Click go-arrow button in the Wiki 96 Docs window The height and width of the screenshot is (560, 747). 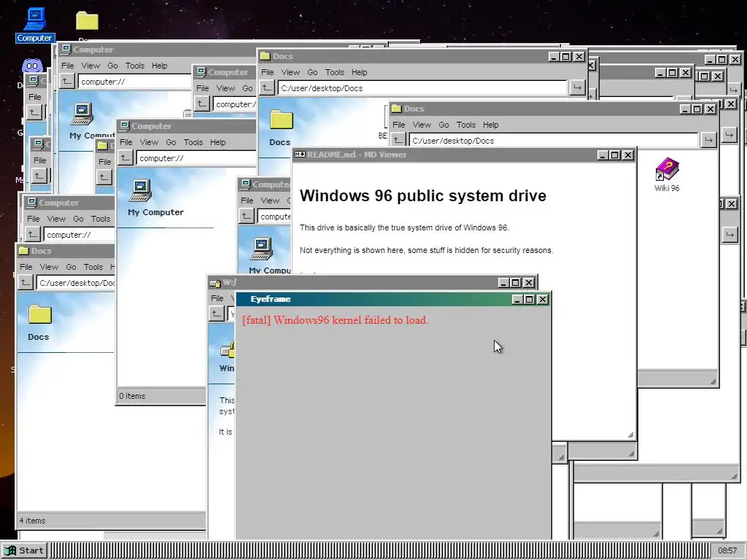click(708, 140)
